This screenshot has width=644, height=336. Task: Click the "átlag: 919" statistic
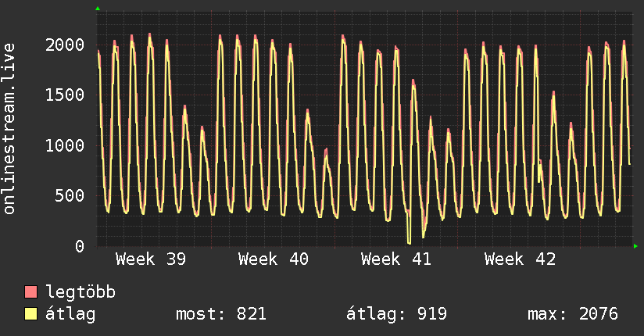pyautogui.click(x=396, y=314)
